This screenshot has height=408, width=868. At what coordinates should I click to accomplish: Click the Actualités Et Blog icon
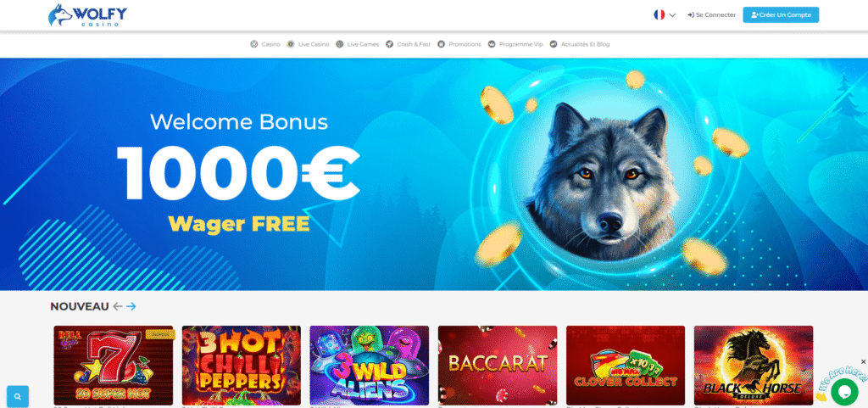[x=554, y=44]
